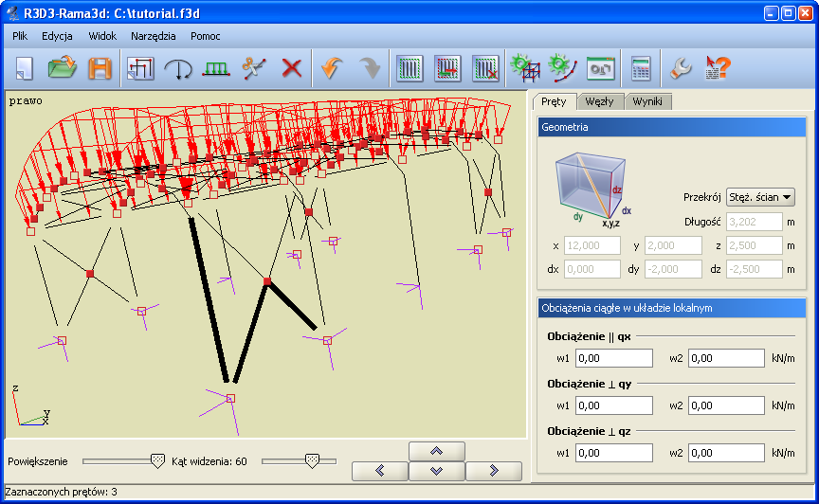The height and width of the screenshot is (504, 819).
Task: Click the gray redo arrow icon
Action: pyautogui.click(x=370, y=68)
